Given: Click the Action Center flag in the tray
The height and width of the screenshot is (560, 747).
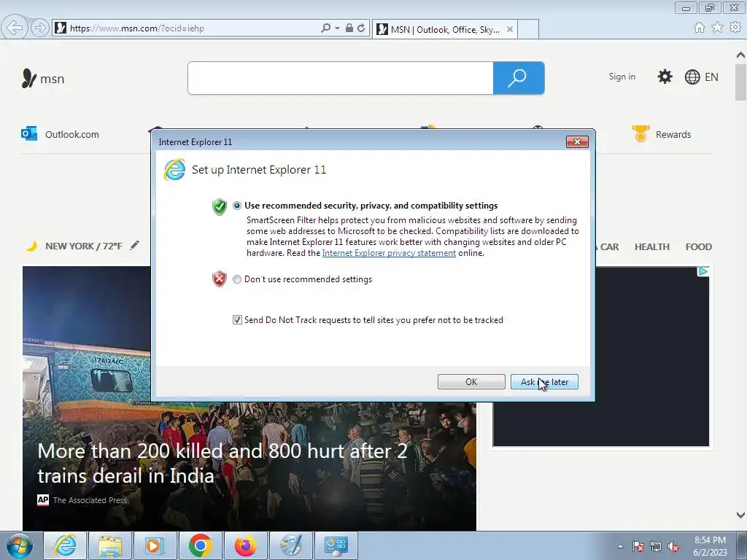Looking at the screenshot, I should [638, 546].
